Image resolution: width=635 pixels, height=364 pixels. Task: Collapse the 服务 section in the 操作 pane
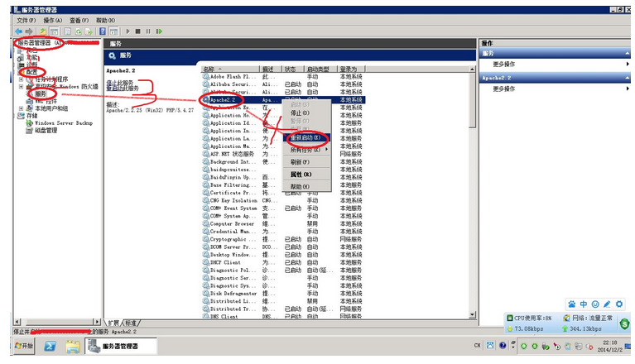click(x=628, y=54)
